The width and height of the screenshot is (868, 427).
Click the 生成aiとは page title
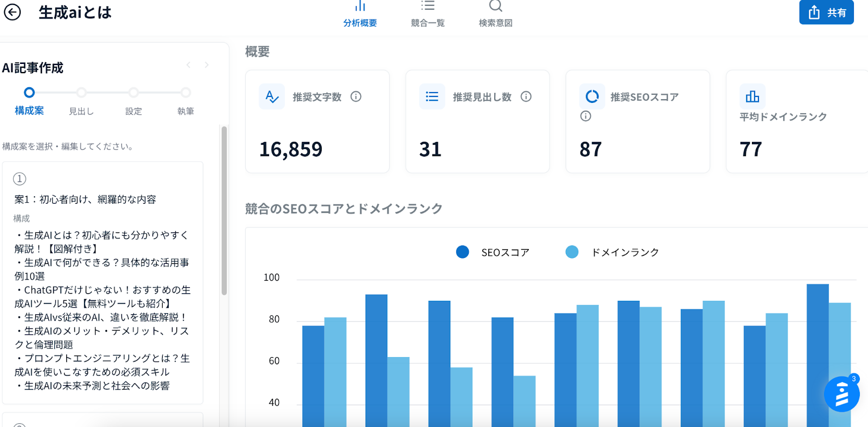[75, 12]
